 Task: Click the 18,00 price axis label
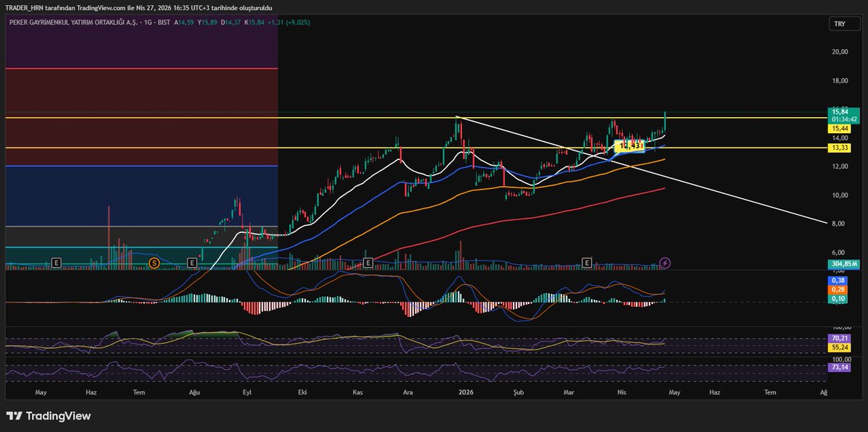point(840,81)
